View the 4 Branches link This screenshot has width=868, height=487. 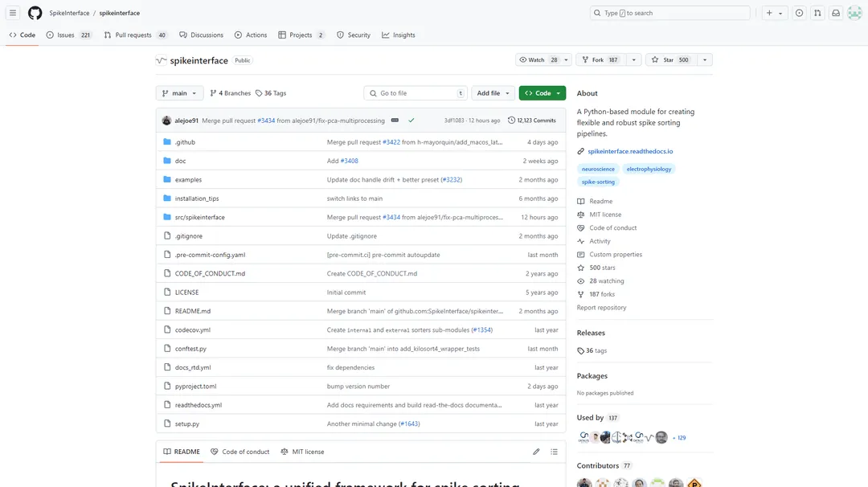click(x=231, y=93)
